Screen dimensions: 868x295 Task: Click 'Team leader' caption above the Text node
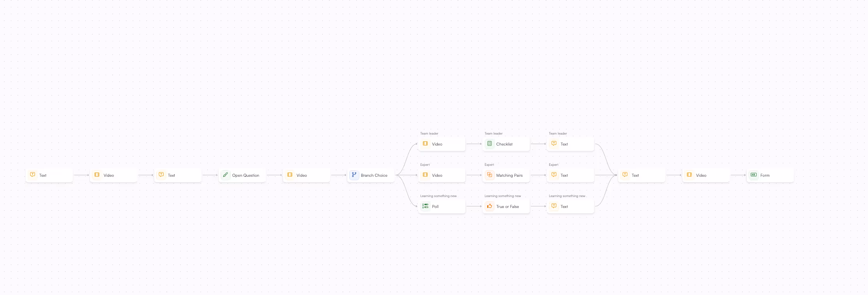click(558, 133)
